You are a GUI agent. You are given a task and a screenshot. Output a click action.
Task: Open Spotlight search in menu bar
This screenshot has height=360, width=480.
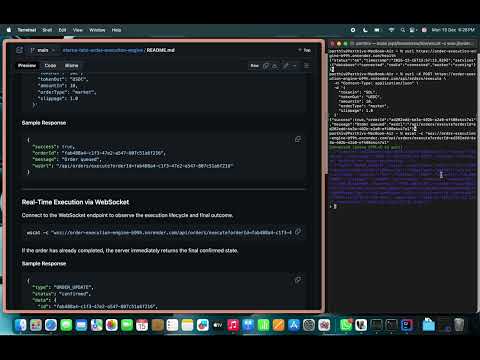coord(403,30)
